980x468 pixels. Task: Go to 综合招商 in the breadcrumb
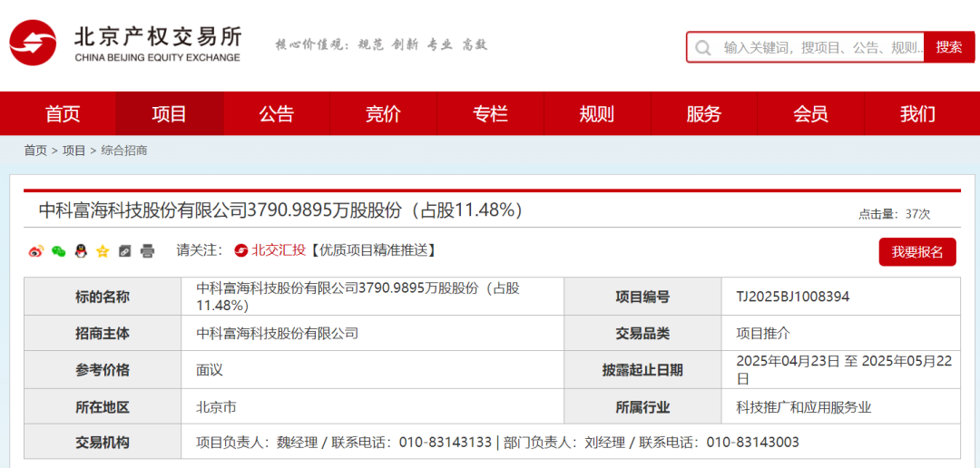click(124, 151)
